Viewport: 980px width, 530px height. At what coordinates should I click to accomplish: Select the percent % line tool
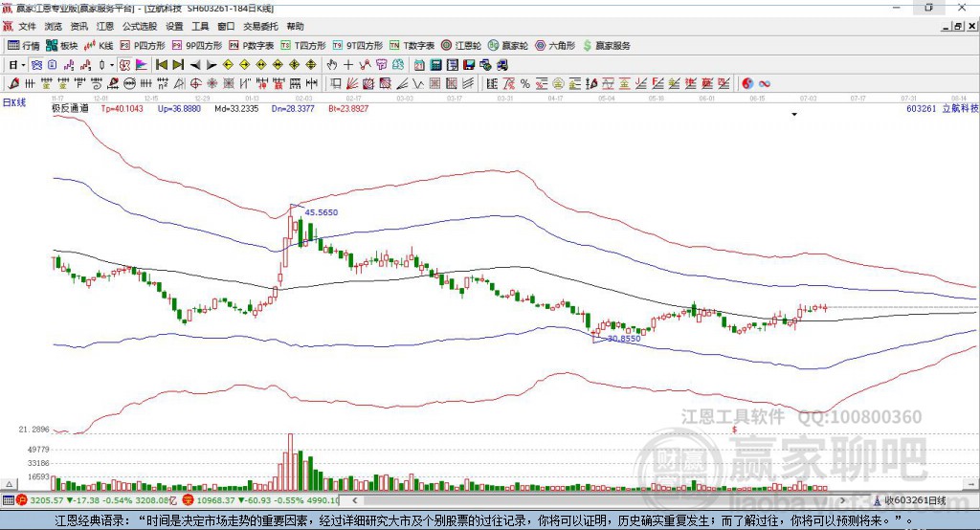point(525,83)
